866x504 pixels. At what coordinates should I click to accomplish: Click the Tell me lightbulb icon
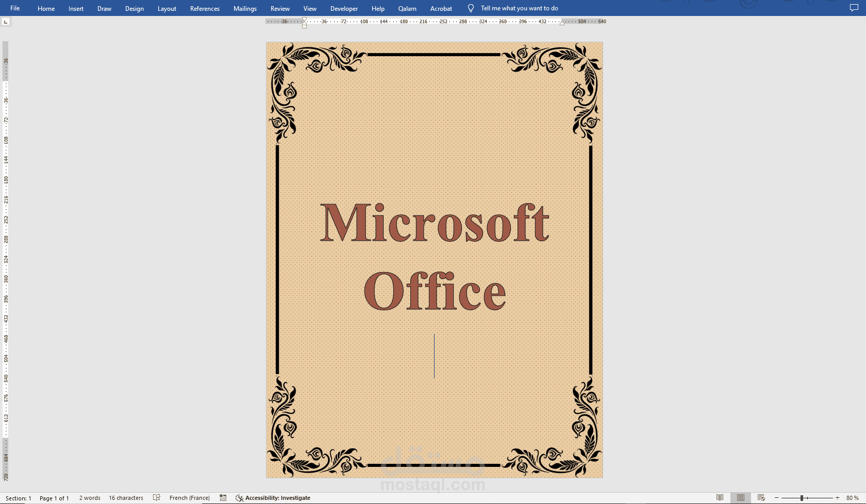pos(471,8)
